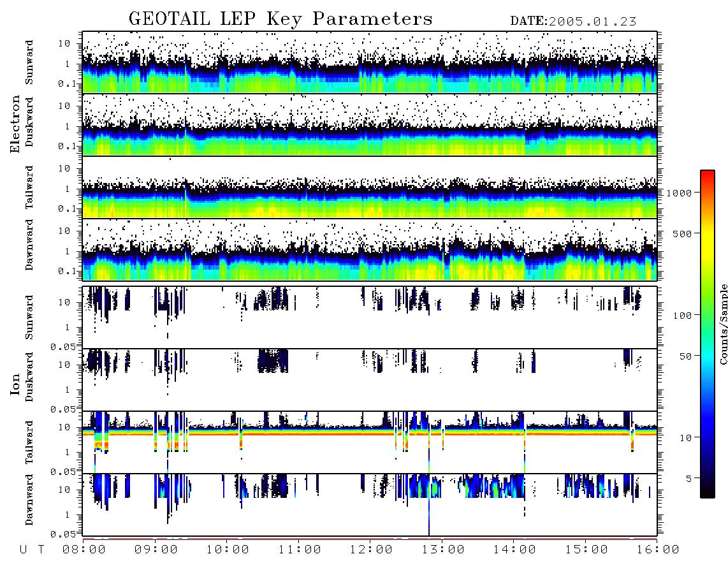
Task: Click inside the Ion Duskward spectrogram panel
Action: 370,380
